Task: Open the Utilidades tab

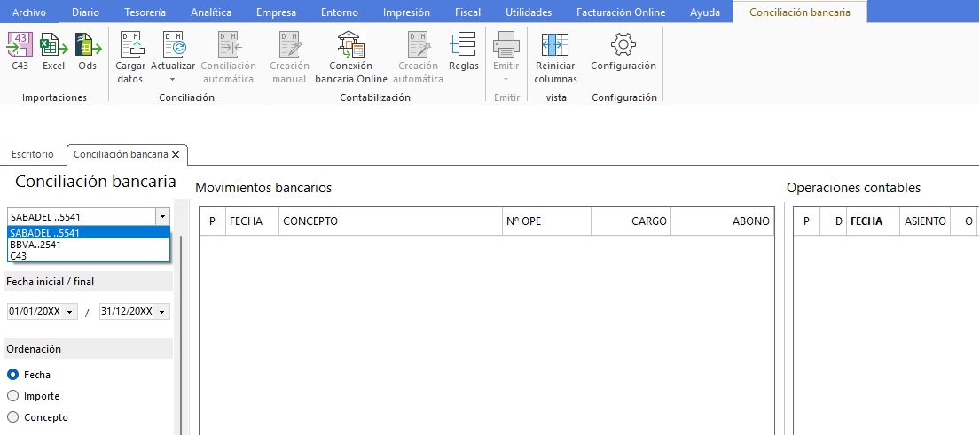Action: pyautogui.click(x=529, y=12)
